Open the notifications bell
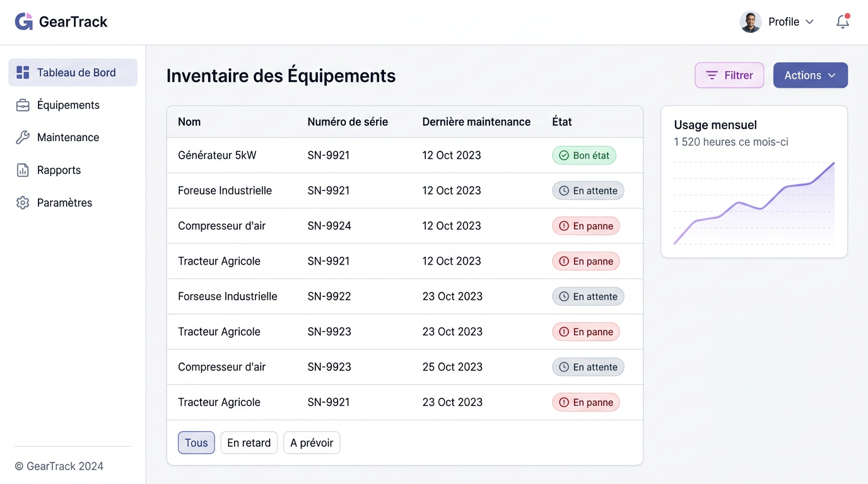 coord(843,22)
